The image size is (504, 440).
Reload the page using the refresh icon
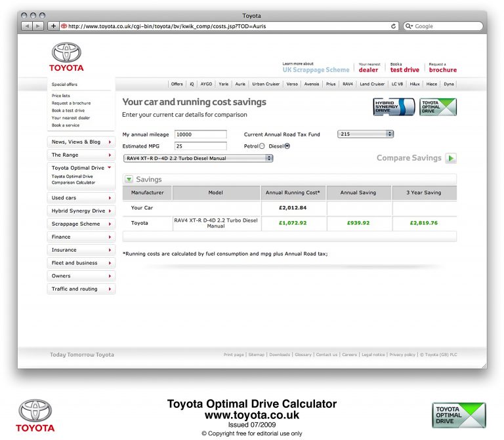tap(394, 26)
